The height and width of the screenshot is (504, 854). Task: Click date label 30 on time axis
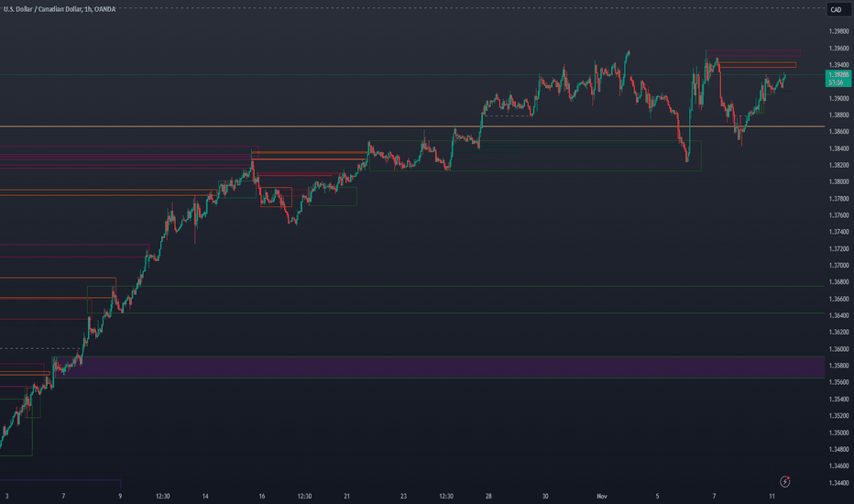pyautogui.click(x=545, y=497)
